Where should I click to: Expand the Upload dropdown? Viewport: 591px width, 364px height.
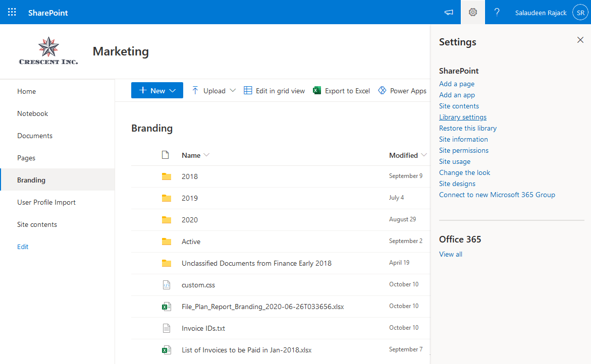(x=232, y=91)
